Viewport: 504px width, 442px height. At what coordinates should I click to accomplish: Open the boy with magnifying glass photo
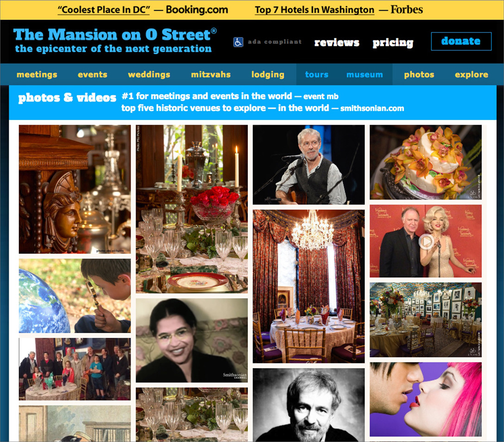click(75, 296)
